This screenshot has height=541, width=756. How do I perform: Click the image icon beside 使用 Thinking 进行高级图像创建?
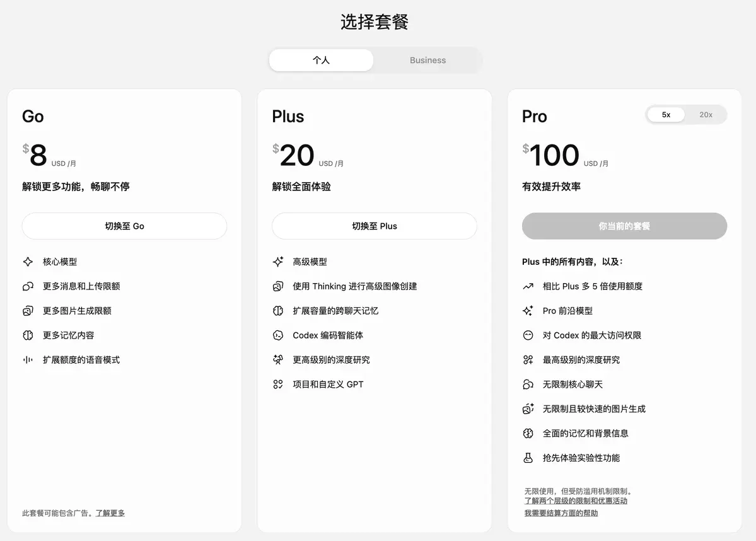point(278,286)
